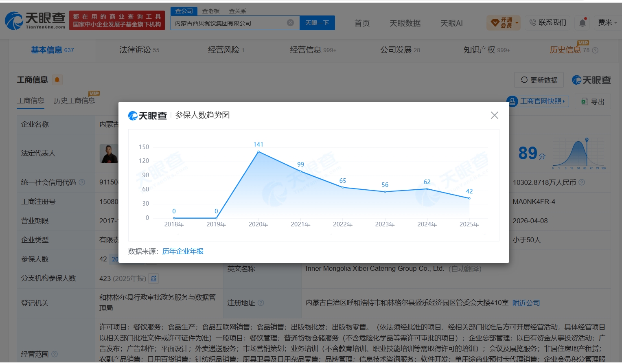The height and width of the screenshot is (364, 622).
Task: Click the help icon next to 经营范围
Action: (55, 354)
